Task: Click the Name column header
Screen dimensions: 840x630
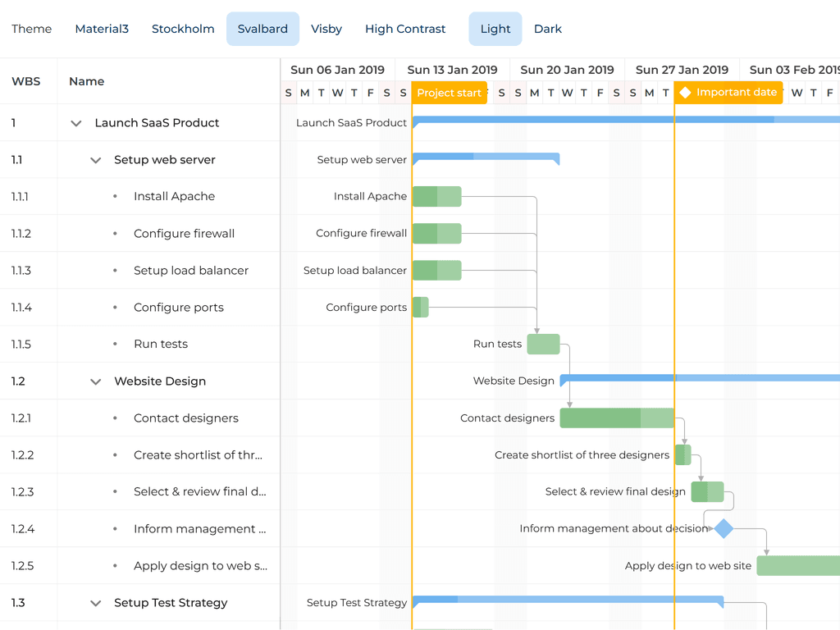Action: (87, 81)
